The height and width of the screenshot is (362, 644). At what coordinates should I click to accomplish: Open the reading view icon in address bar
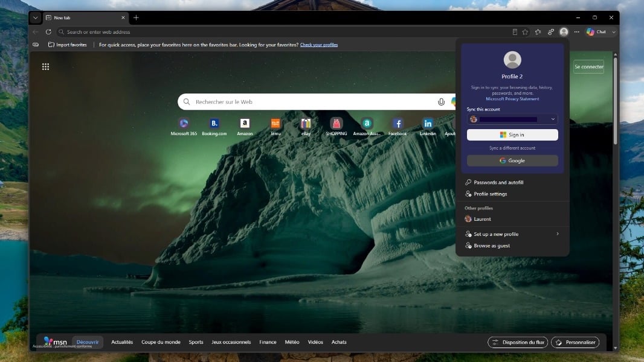pyautogui.click(x=515, y=32)
